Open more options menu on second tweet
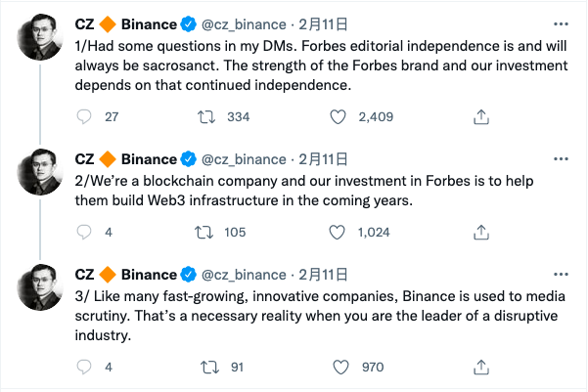Viewport: 588px width, 392px height. tap(561, 159)
